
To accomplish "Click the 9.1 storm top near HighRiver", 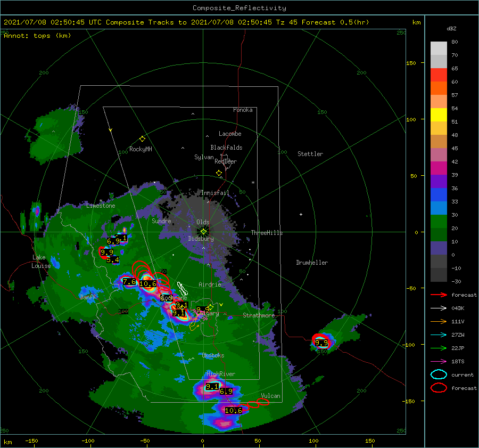I will coord(212,387).
